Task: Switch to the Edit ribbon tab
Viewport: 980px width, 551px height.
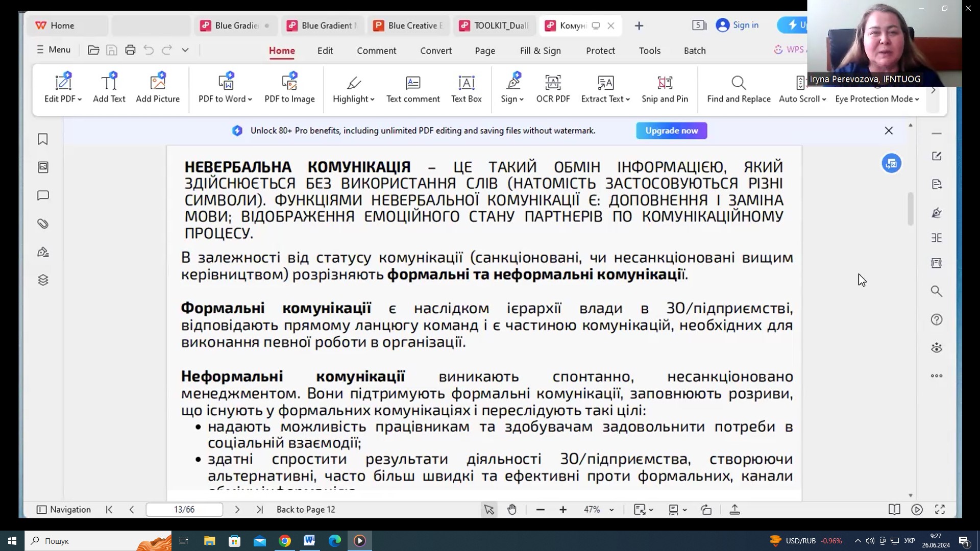Action: 325,51
